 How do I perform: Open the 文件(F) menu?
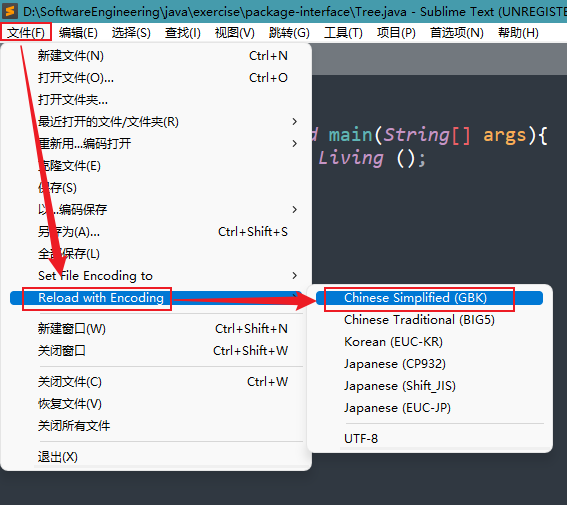26,33
